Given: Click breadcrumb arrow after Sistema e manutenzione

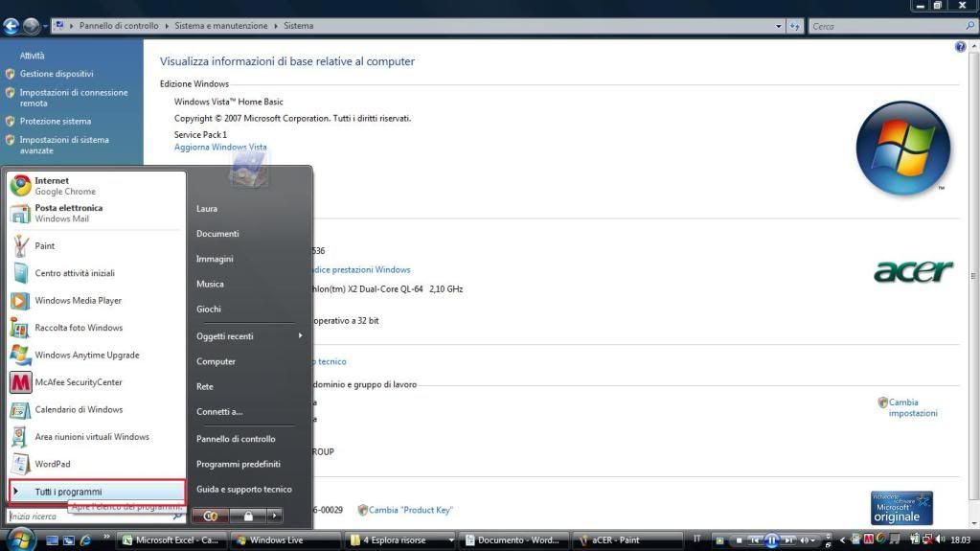Looking at the screenshot, I should pyautogui.click(x=276, y=26).
